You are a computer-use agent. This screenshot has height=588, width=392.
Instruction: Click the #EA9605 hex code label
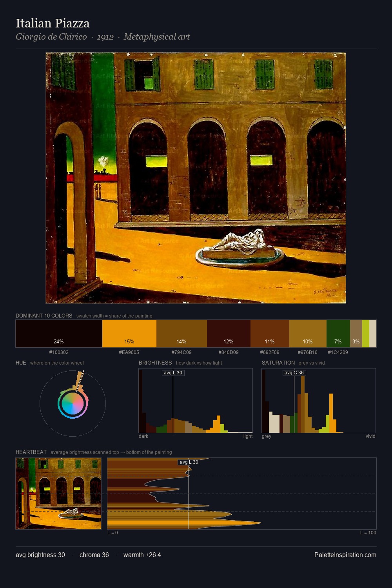click(129, 352)
